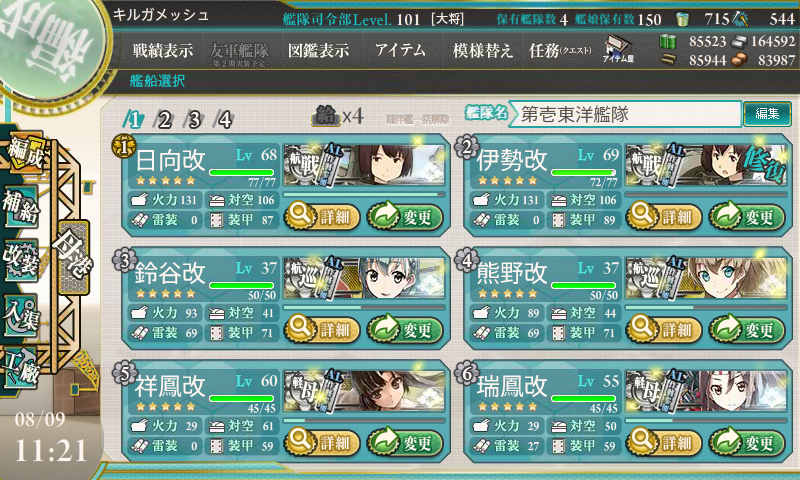800x480 pixels.
Task: Open the アイテム屋 item shop icon
Action: (x=618, y=49)
